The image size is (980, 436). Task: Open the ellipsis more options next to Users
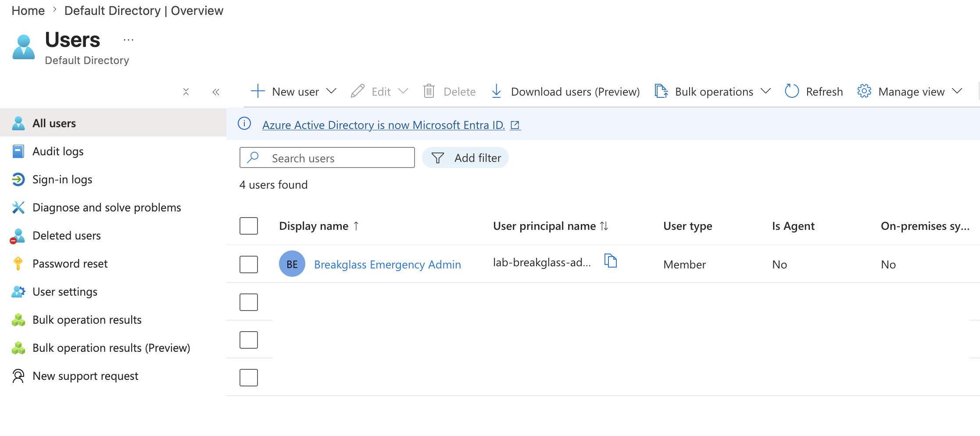129,40
